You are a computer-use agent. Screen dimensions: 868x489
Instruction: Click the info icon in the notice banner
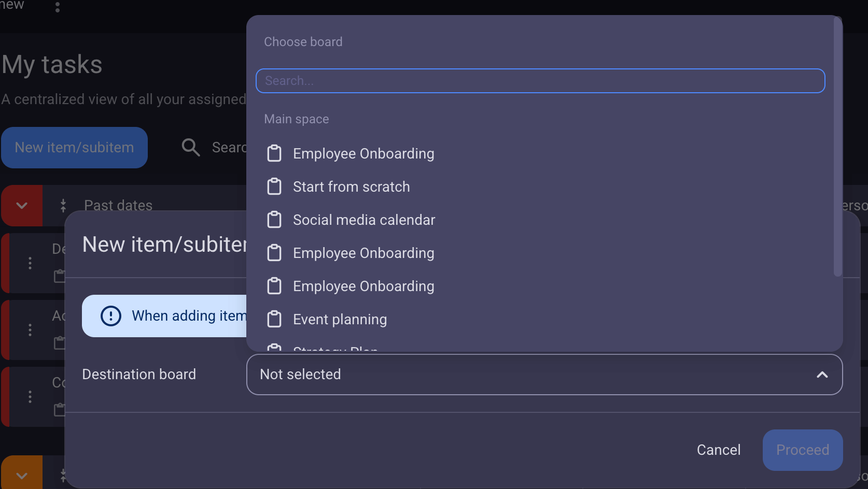[111, 316]
